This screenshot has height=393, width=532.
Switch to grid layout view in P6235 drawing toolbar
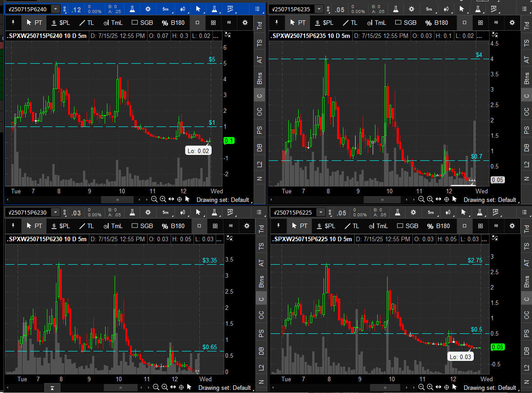(481, 23)
